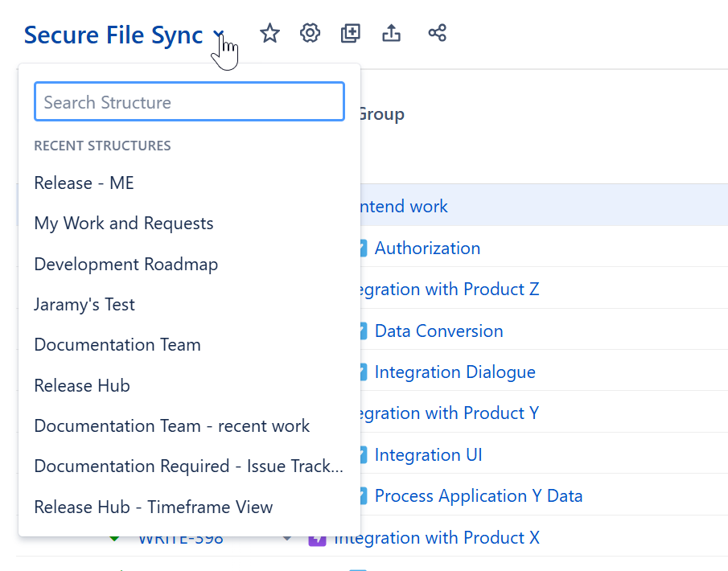Image resolution: width=728 pixels, height=571 pixels.
Task: Open the Development Roadmap structure
Action: point(125,264)
